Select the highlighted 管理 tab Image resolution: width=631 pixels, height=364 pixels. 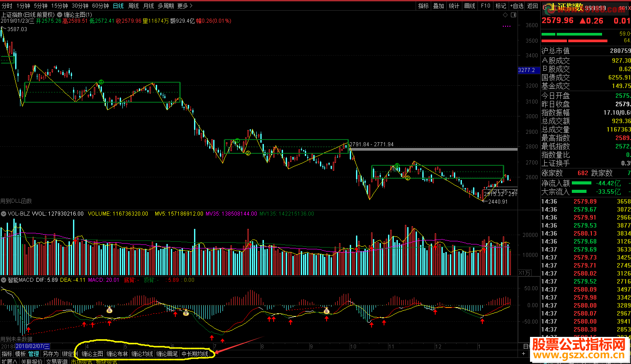[x=34, y=354]
